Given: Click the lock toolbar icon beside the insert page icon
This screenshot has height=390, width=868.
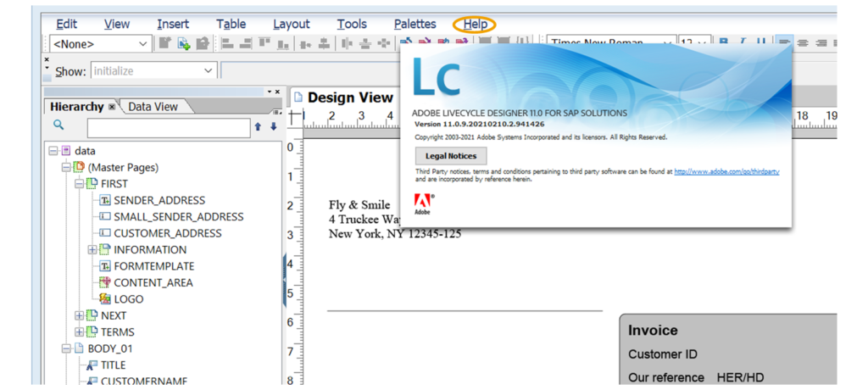Looking at the screenshot, I should (203, 43).
